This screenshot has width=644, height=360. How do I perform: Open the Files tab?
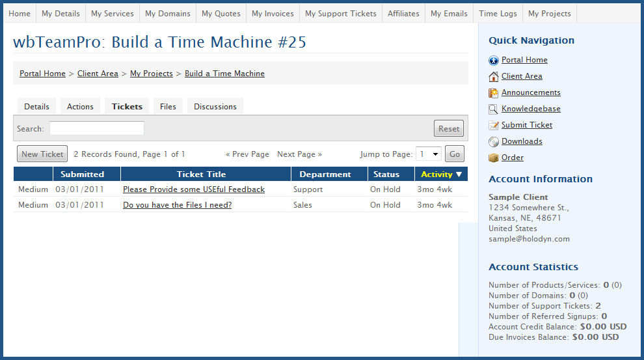coord(168,107)
